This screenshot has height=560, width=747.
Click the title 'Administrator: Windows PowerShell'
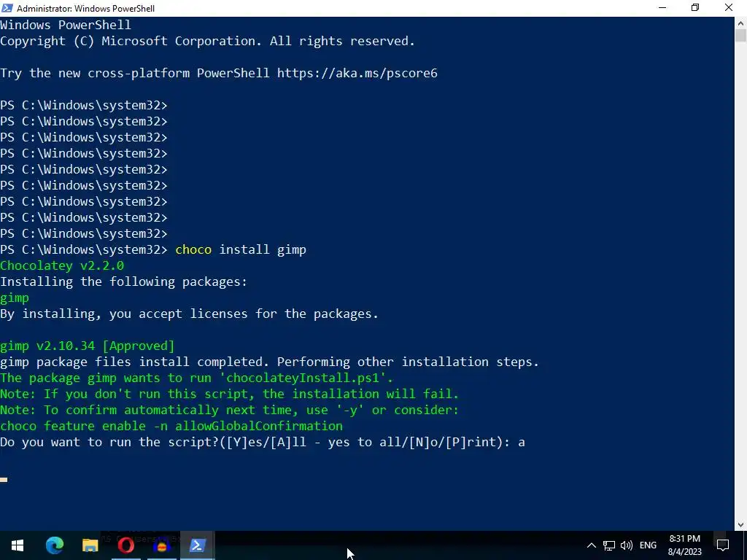(x=86, y=8)
